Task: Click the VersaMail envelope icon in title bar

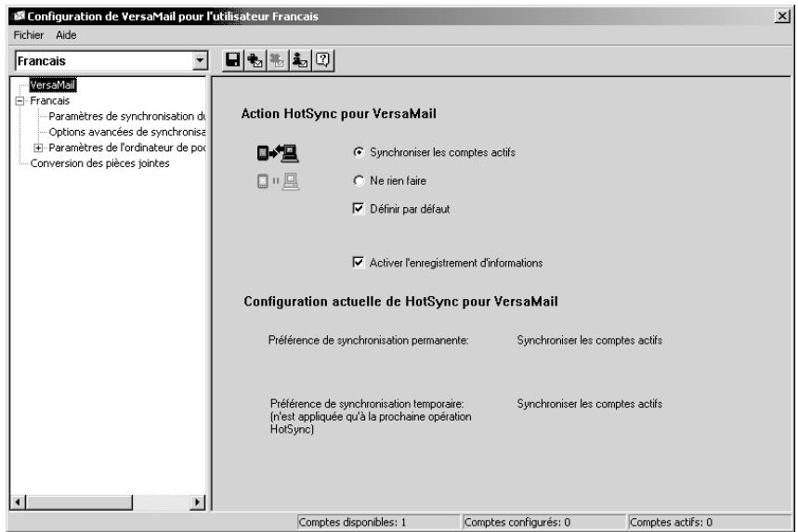Action: coord(19,16)
